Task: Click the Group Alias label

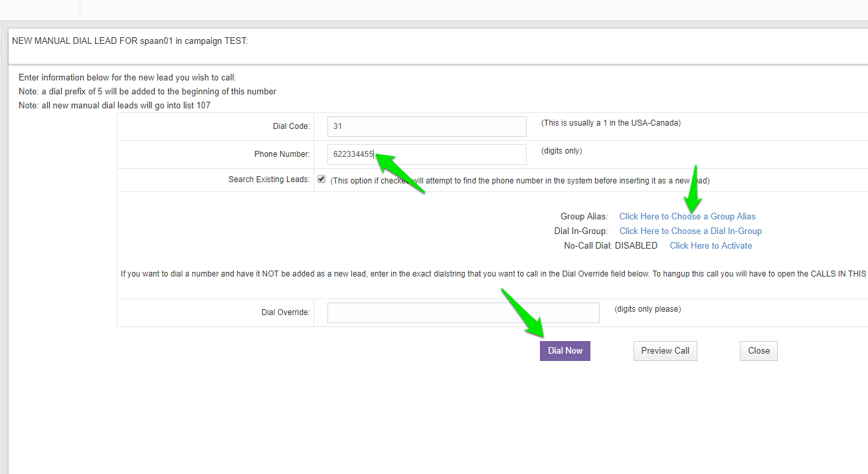Action: (584, 217)
